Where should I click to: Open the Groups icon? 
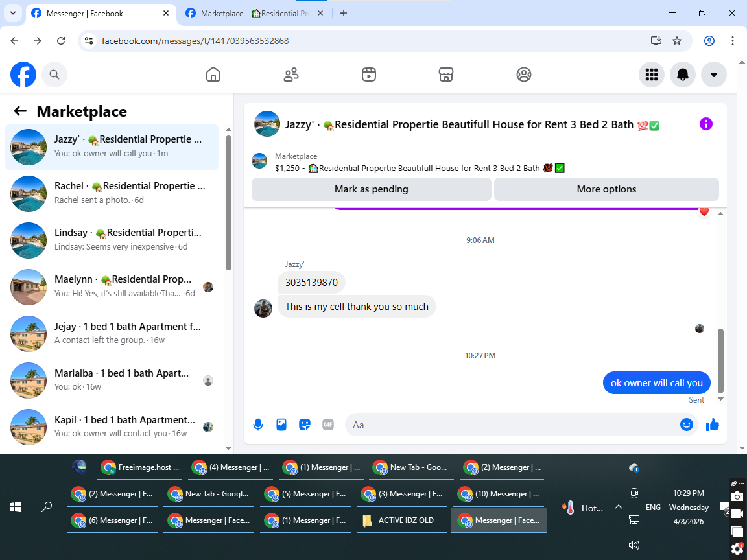tap(523, 75)
